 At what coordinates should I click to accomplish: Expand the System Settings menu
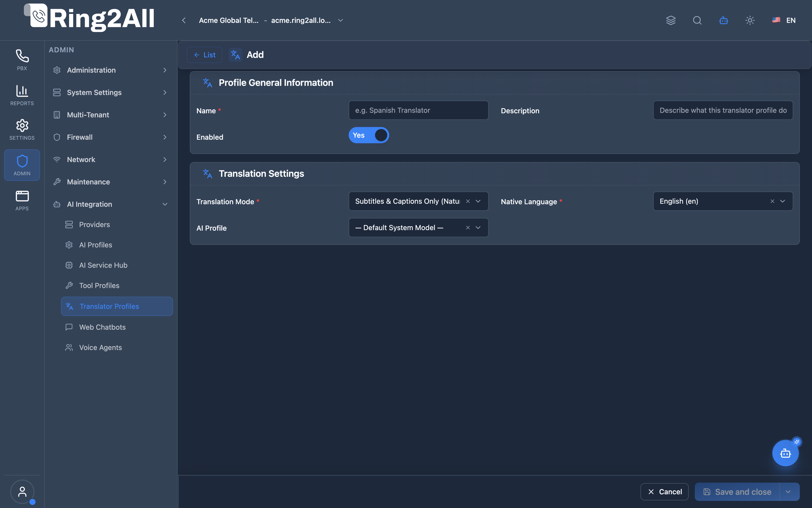point(111,92)
